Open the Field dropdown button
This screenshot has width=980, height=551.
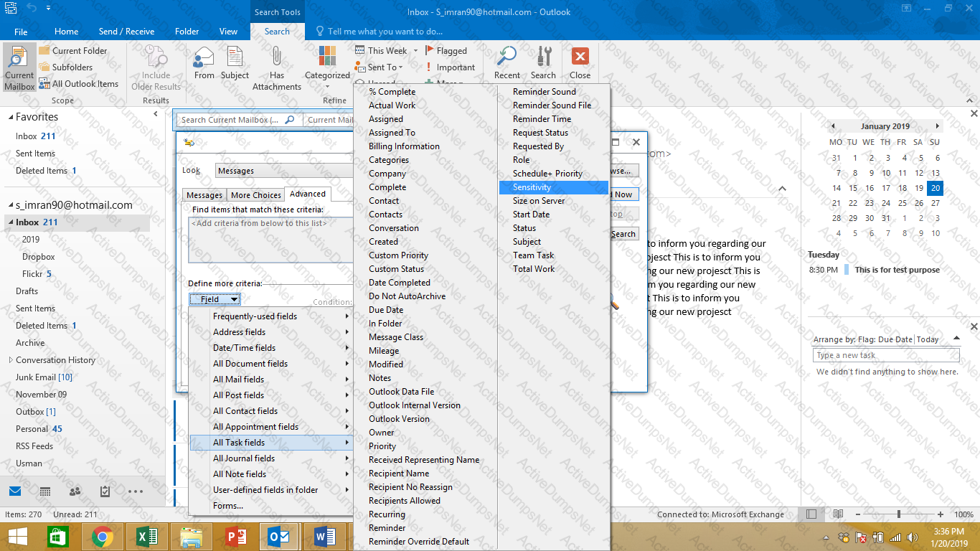(x=215, y=299)
